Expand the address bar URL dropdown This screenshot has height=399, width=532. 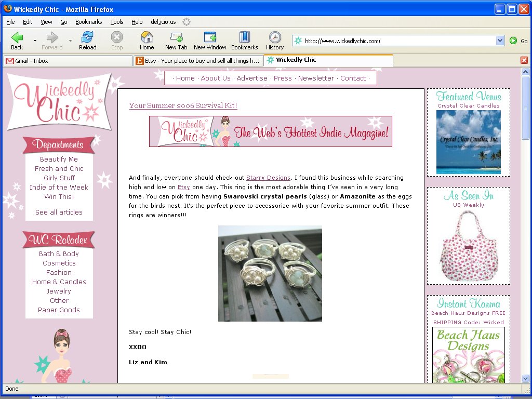point(500,41)
